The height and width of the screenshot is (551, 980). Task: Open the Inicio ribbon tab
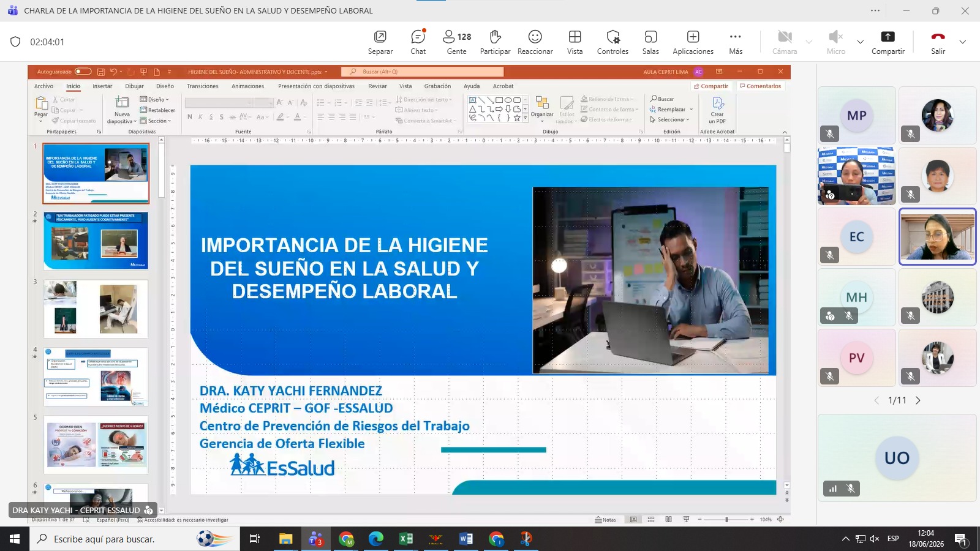(x=73, y=86)
